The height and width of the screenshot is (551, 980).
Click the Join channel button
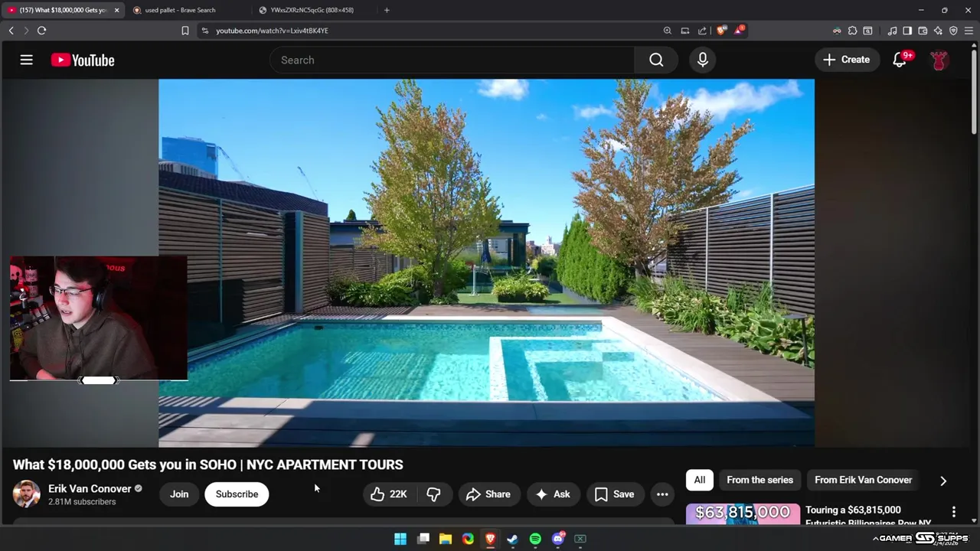click(179, 494)
